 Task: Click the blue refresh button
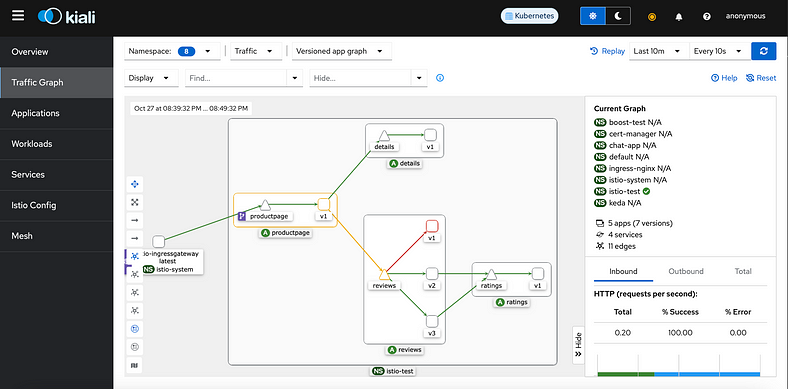(x=764, y=51)
